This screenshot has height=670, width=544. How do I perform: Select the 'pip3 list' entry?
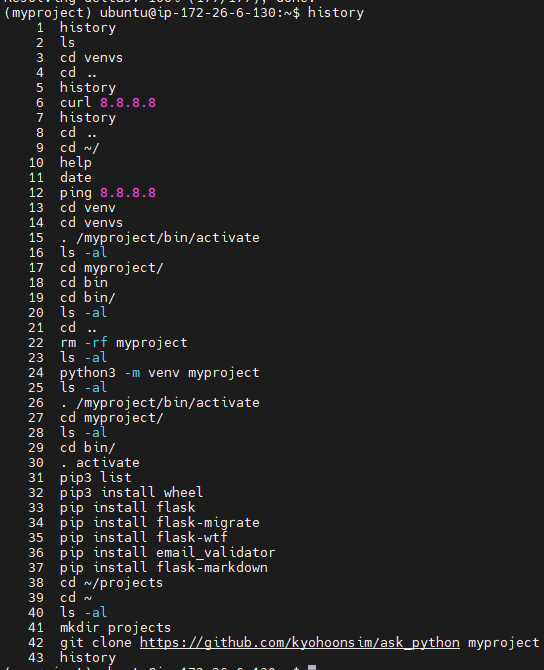coord(96,478)
